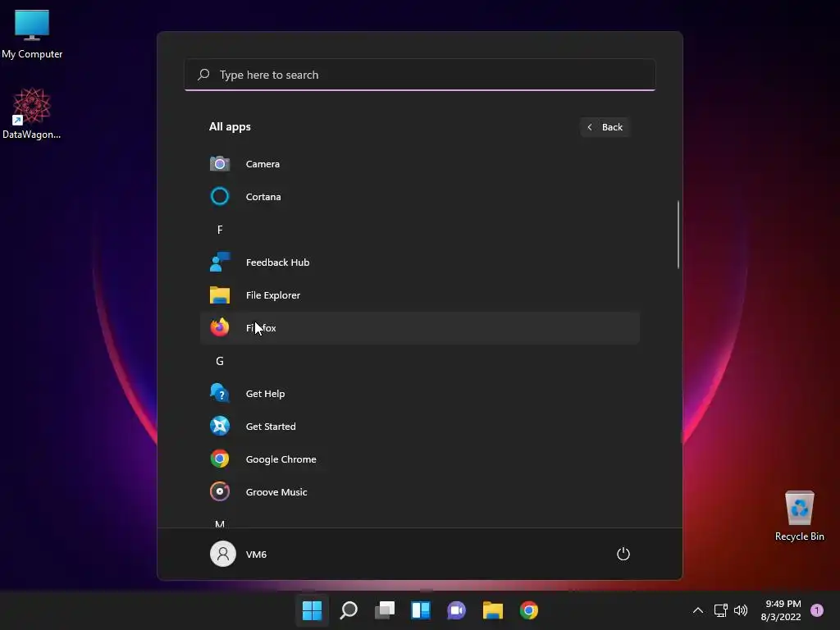Select the My Computer desktop icon
Screen dimensions: 840x630
pyautogui.click(x=32, y=33)
